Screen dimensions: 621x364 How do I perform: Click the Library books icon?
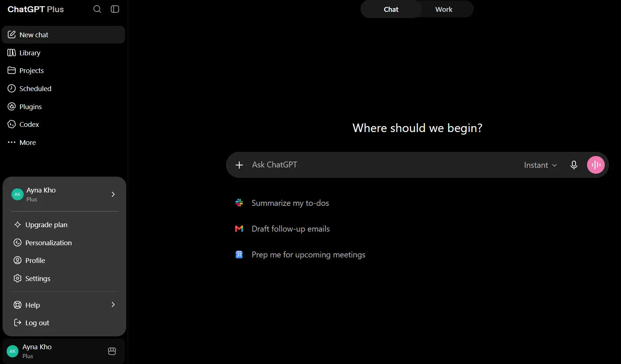click(12, 53)
